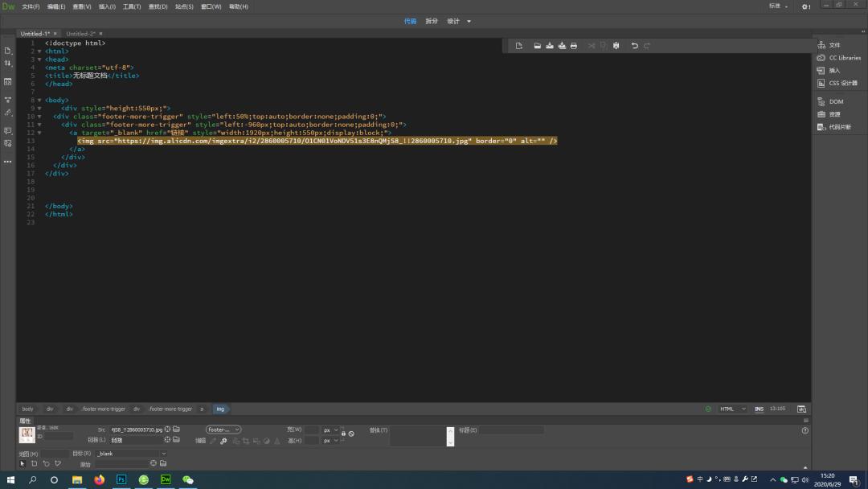Click the real-time preview icon in status bar

pyautogui.click(x=801, y=409)
